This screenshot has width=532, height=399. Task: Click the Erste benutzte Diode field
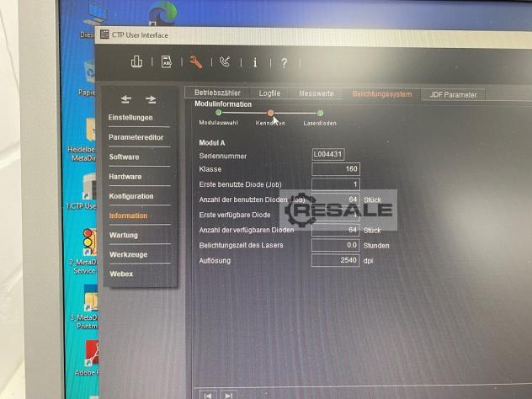(336, 184)
